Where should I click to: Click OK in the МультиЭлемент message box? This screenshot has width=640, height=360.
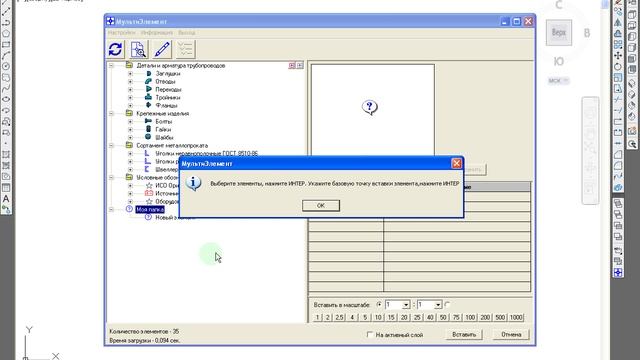point(321,206)
